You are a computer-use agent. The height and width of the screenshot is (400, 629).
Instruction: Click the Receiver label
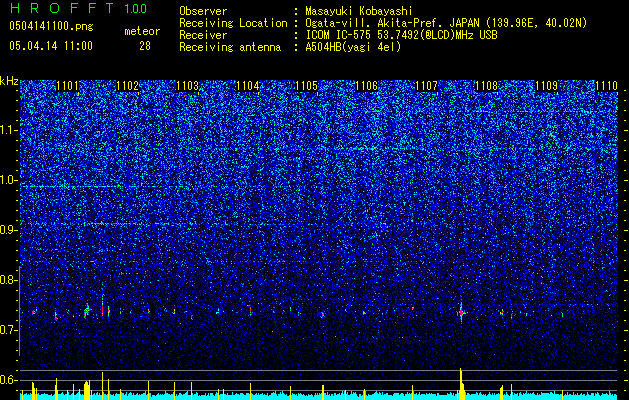click(203, 35)
